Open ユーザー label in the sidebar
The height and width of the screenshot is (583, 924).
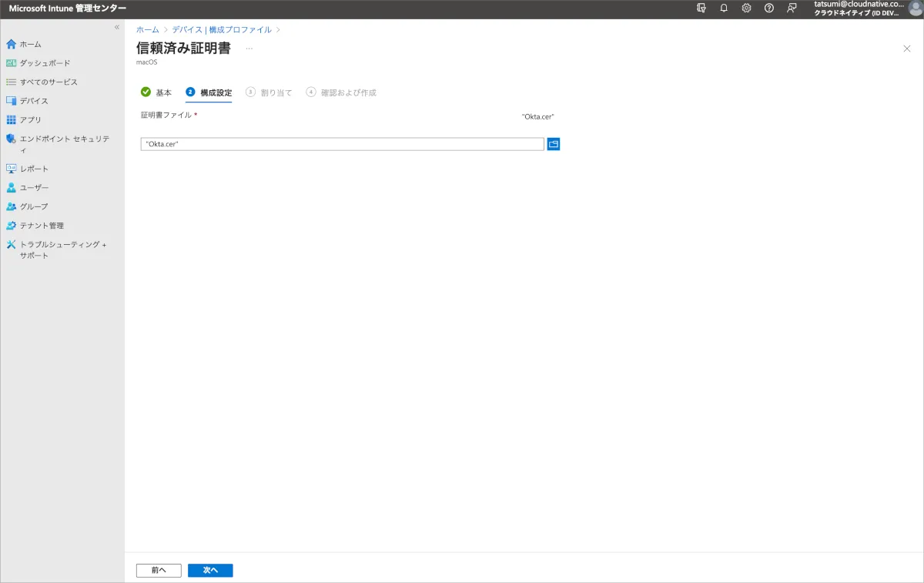34,187
